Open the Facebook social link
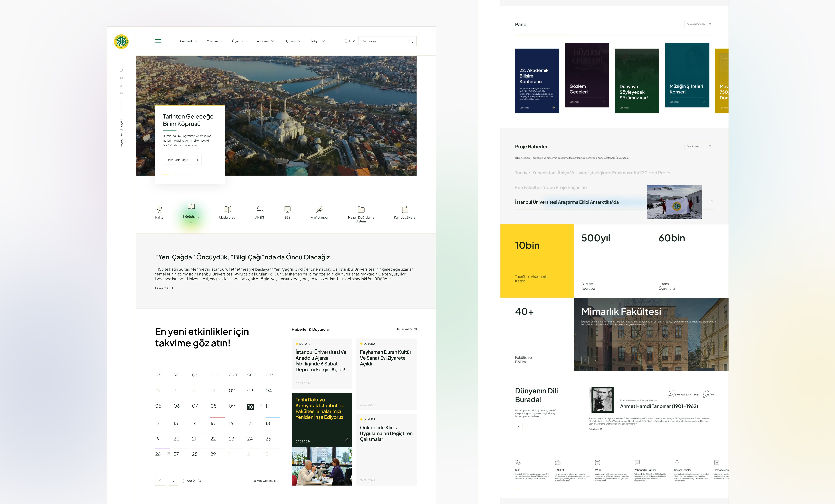The height and width of the screenshot is (504, 835). [121, 78]
